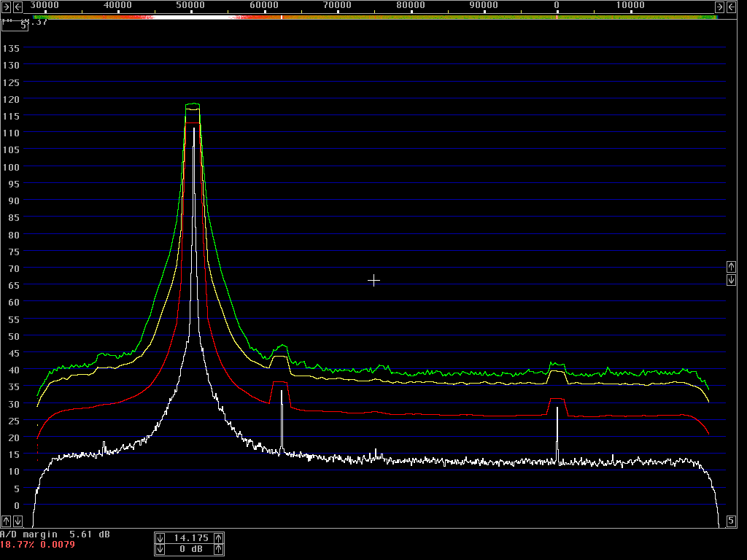
Task: Click the 10000 frequency scale label
Action: (x=630, y=5)
